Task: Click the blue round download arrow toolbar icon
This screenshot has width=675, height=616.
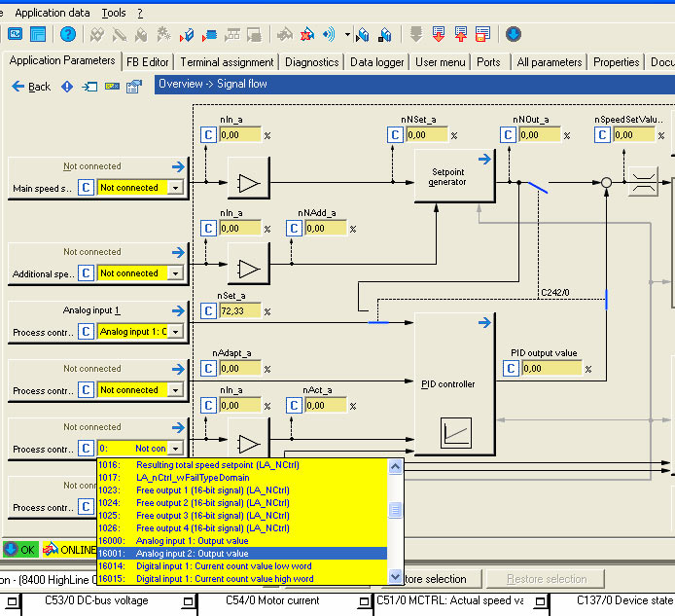Action: [x=513, y=35]
